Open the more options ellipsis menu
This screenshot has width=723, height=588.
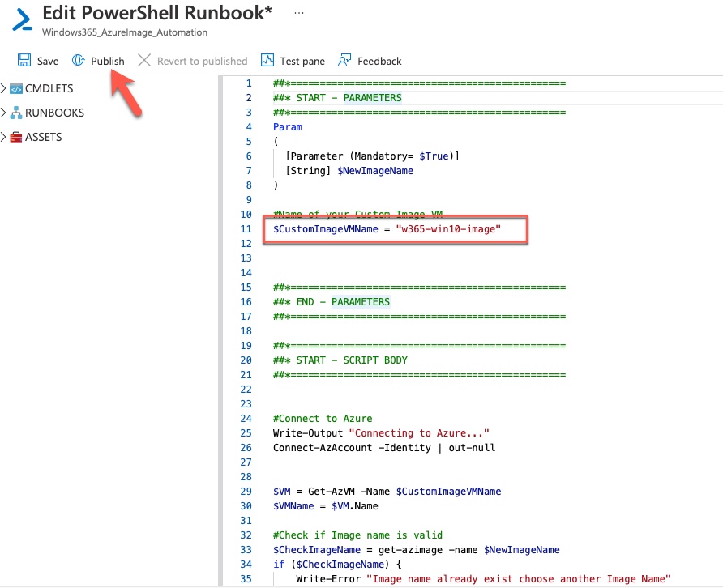299,13
